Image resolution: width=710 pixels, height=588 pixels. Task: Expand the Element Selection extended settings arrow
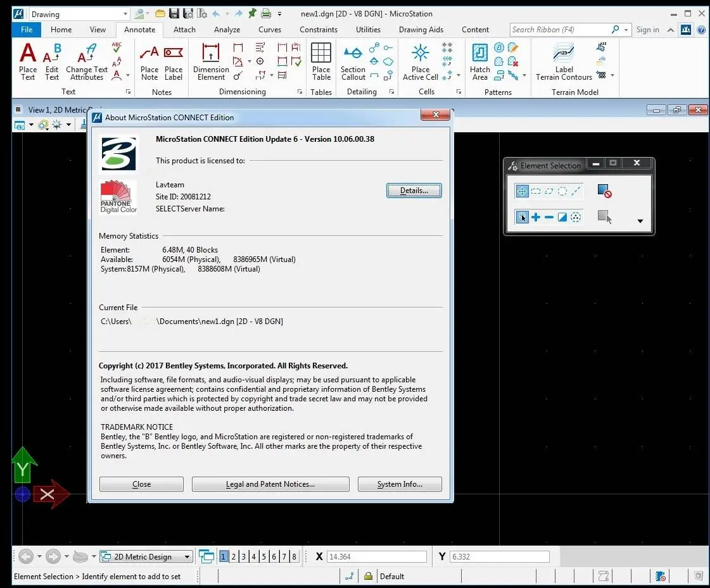640,221
